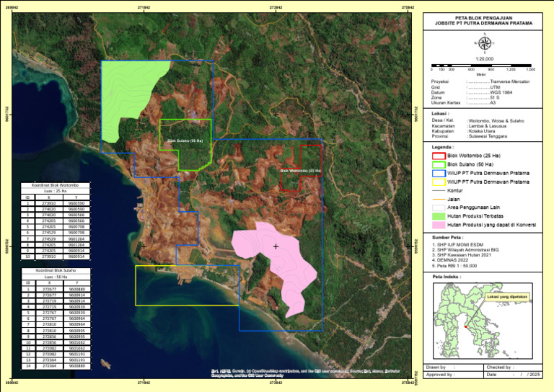This screenshot has height=392, width=554.
Task: Click ID cell '14' in Blok Sulaho table
Action: point(28,366)
